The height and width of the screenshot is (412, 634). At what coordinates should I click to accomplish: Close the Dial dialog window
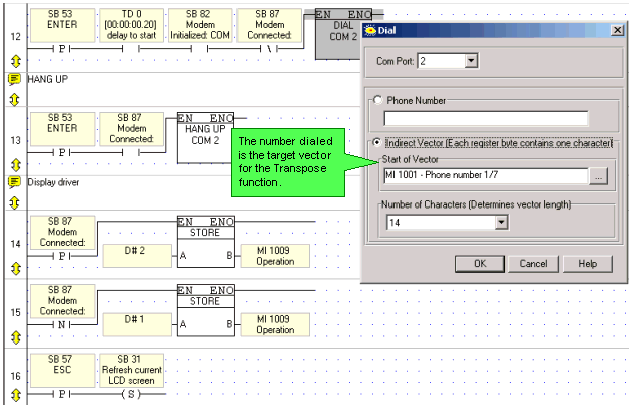pyautogui.click(x=616, y=32)
